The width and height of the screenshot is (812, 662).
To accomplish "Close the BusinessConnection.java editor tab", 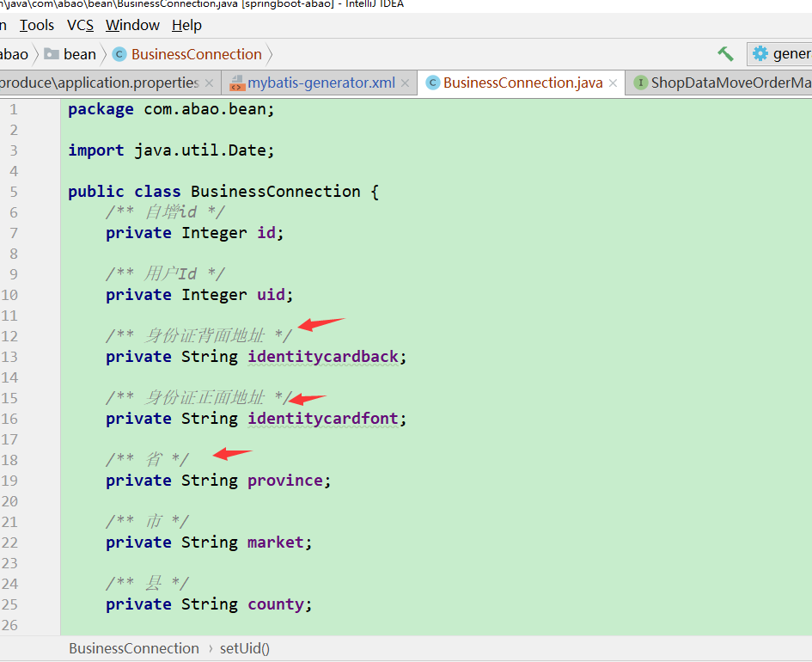I will point(612,83).
